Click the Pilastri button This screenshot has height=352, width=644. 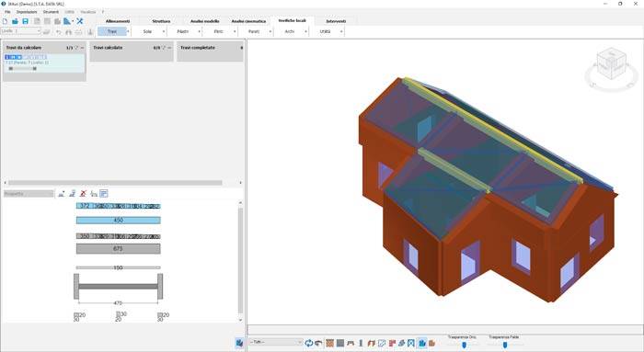183,31
